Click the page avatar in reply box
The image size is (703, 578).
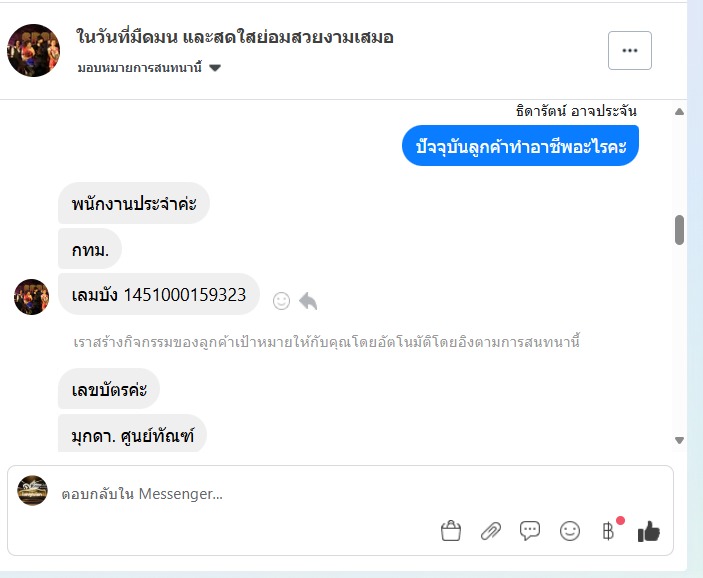pos(33,490)
